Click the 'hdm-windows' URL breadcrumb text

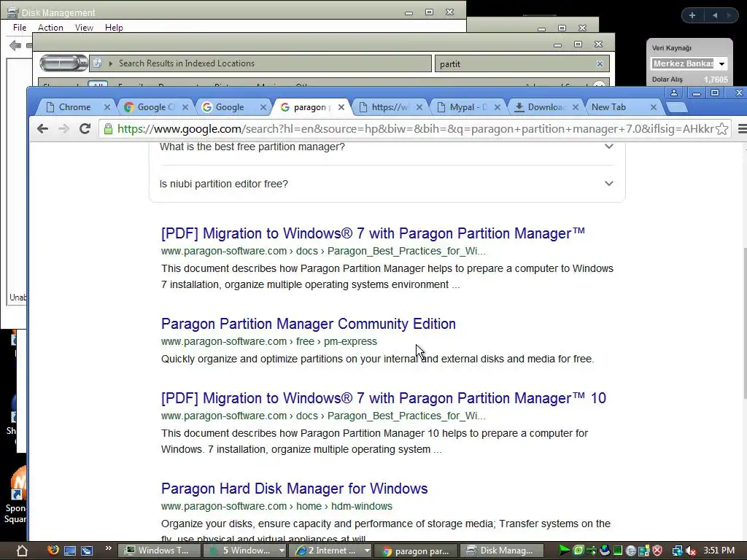pos(362,506)
